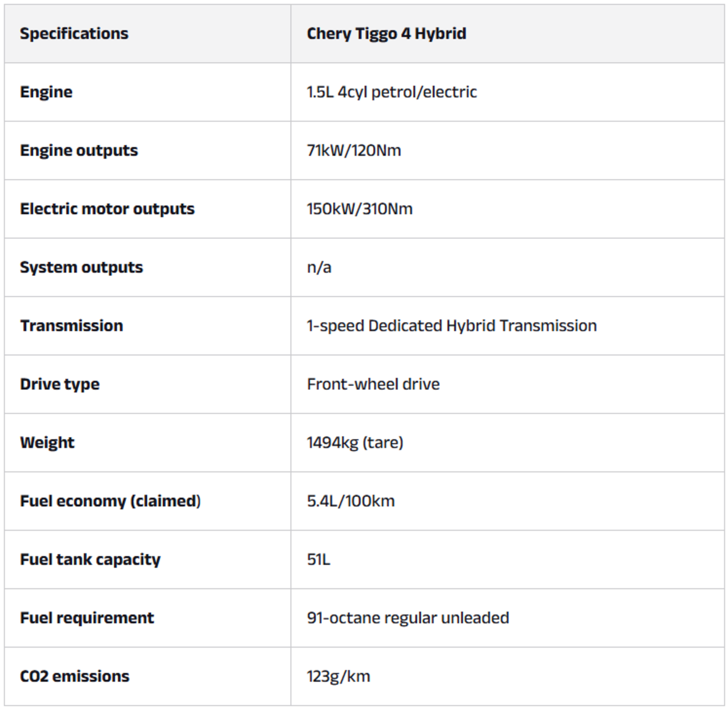The width and height of the screenshot is (728, 709).
Task: Click the Chery Tiggo 4 Hybrid header
Action: (x=386, y=34)
